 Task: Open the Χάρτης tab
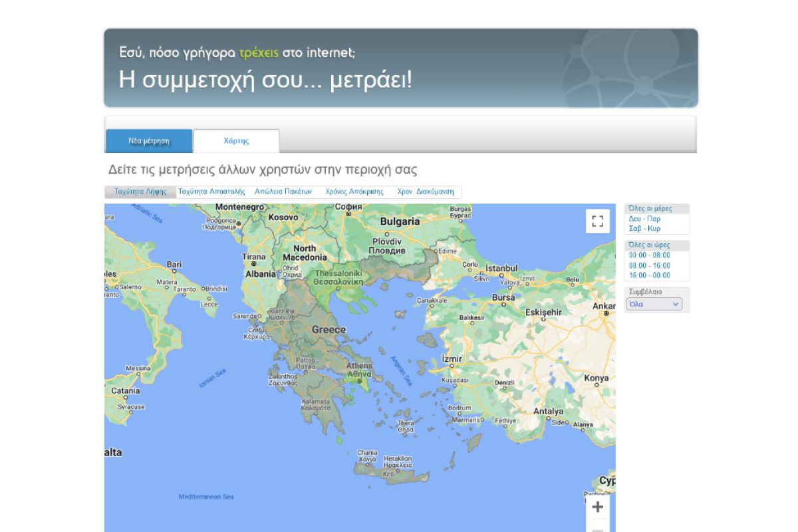coord(236,141)
